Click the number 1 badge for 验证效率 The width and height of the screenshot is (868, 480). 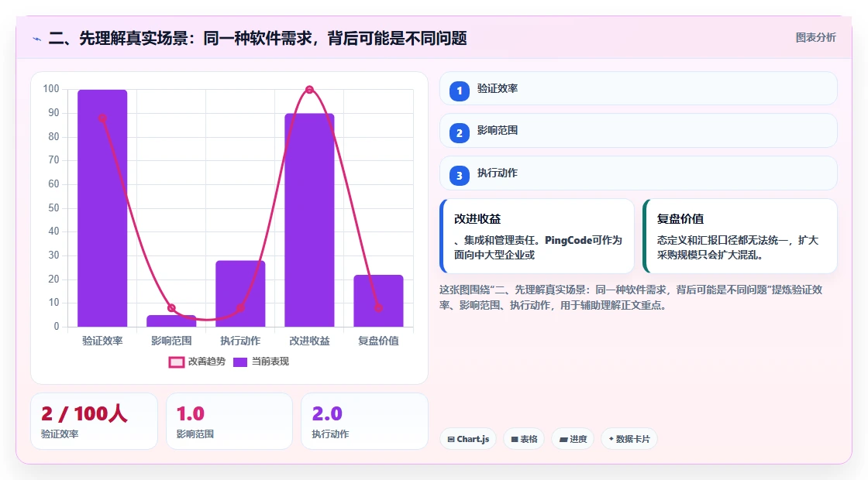(x=459, y=91)
